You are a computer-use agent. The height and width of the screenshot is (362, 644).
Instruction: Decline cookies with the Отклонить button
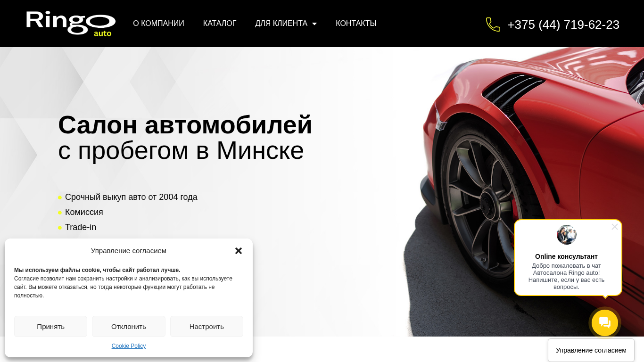coord(129,327)
